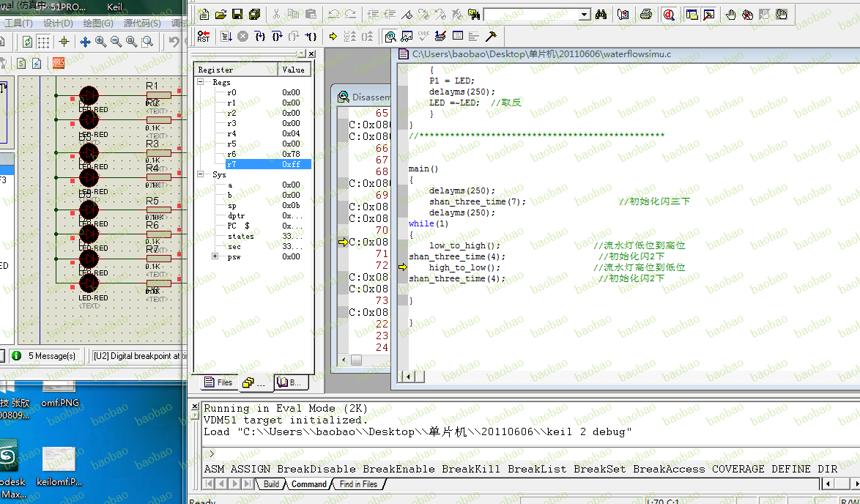Expand the psw register node
Viewport: 860px width, 504px height.
215,256
